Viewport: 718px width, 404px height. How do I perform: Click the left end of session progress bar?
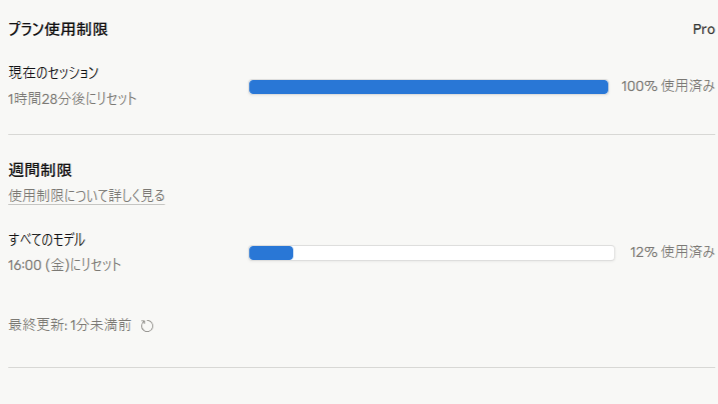[254, 87]
